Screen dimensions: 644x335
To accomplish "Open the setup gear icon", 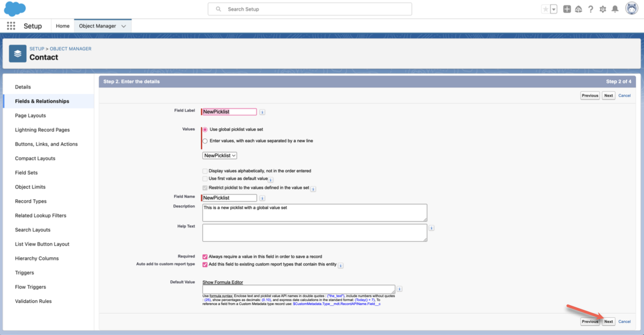I will [603, 9].
